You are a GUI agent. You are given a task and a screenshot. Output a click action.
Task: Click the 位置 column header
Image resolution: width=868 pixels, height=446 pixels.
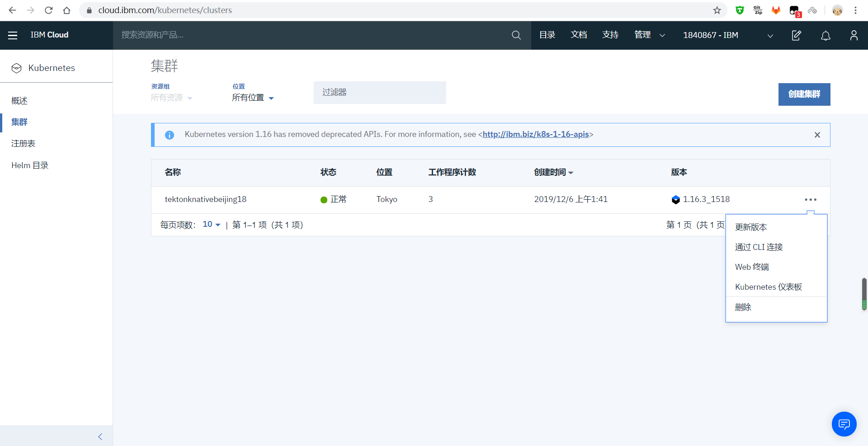[384, 172]
